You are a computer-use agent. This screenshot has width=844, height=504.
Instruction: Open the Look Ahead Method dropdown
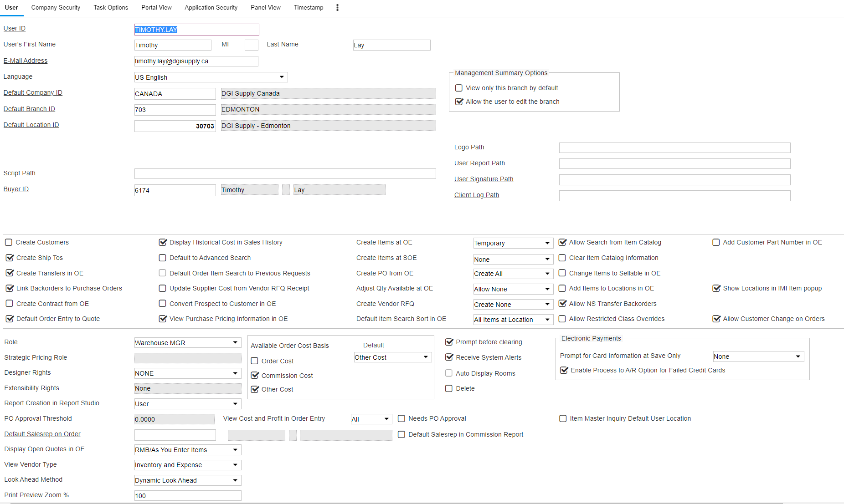pyautogui.click(x=187, y=480)
